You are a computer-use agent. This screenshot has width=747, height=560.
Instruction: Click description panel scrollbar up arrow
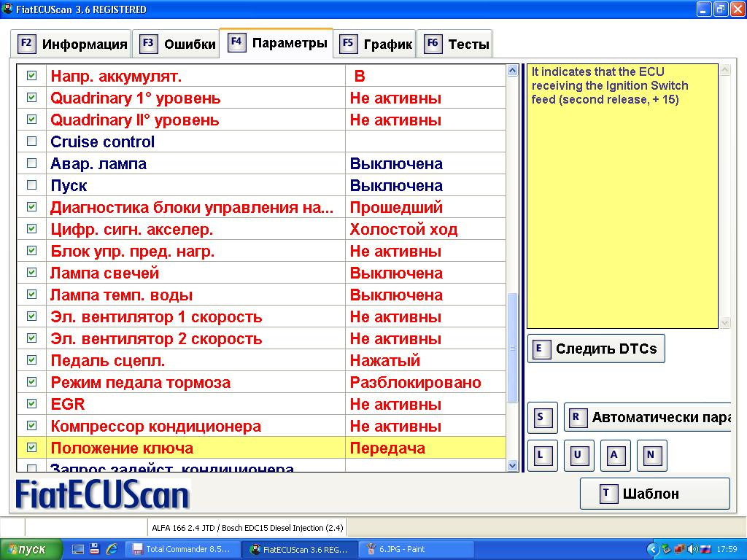725,70
